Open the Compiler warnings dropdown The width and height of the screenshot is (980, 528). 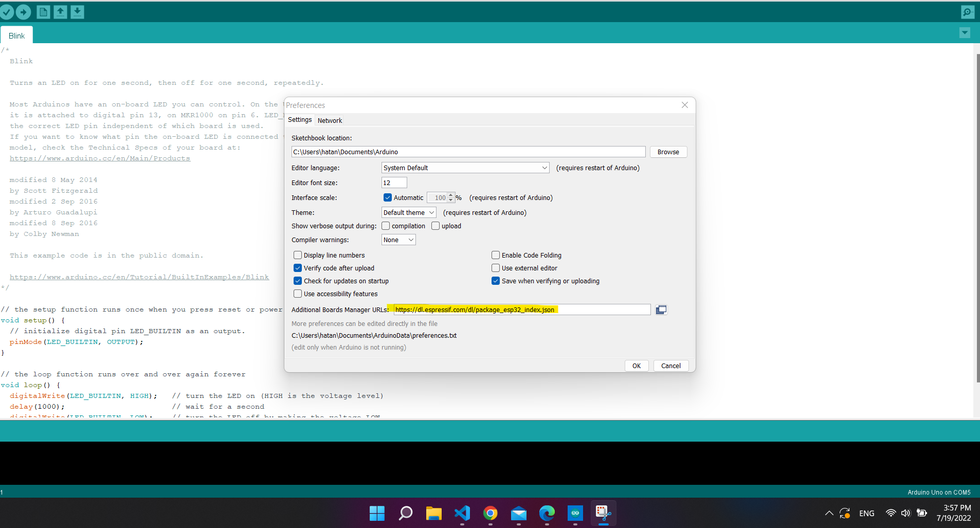(398, 240)
